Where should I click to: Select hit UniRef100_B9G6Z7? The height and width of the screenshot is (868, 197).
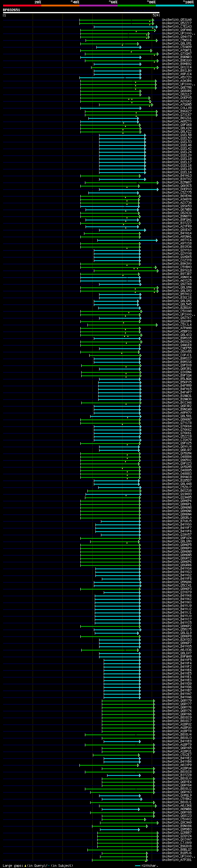[177, 111]
